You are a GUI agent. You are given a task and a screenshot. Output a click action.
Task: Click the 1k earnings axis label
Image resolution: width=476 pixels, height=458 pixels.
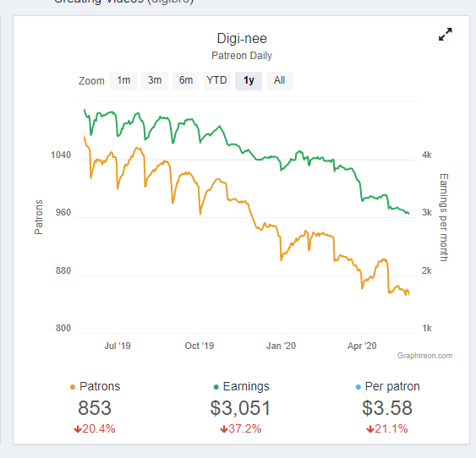[x=426, y=328]
